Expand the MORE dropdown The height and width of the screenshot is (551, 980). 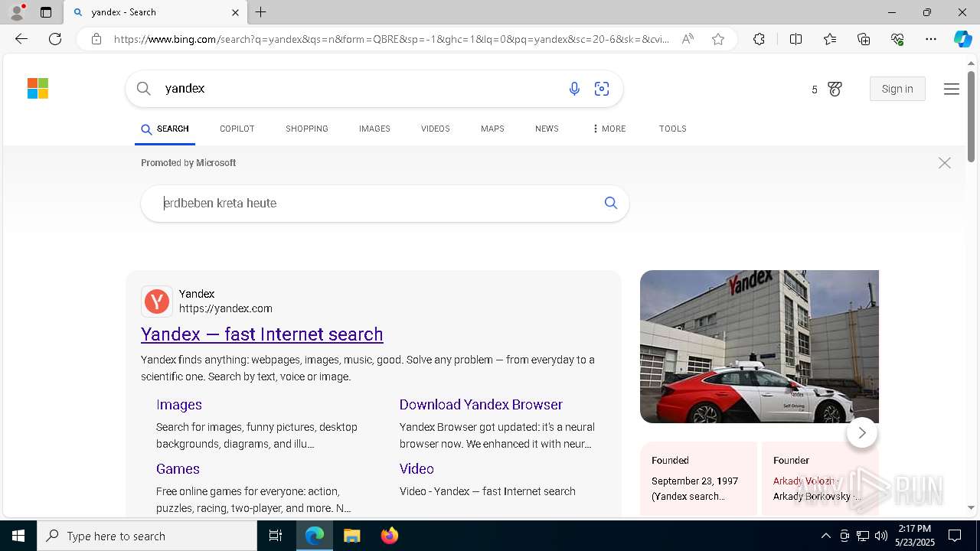pyautogui.click(x=609, y=129)
